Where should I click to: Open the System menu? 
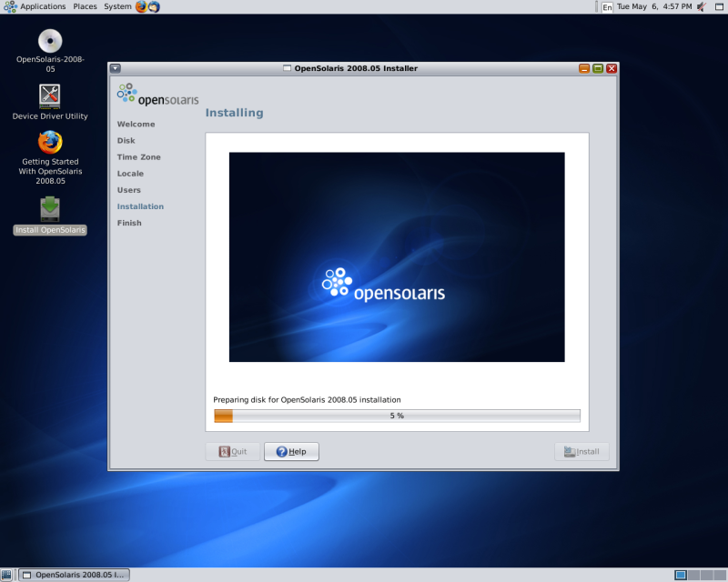point(116,6)
